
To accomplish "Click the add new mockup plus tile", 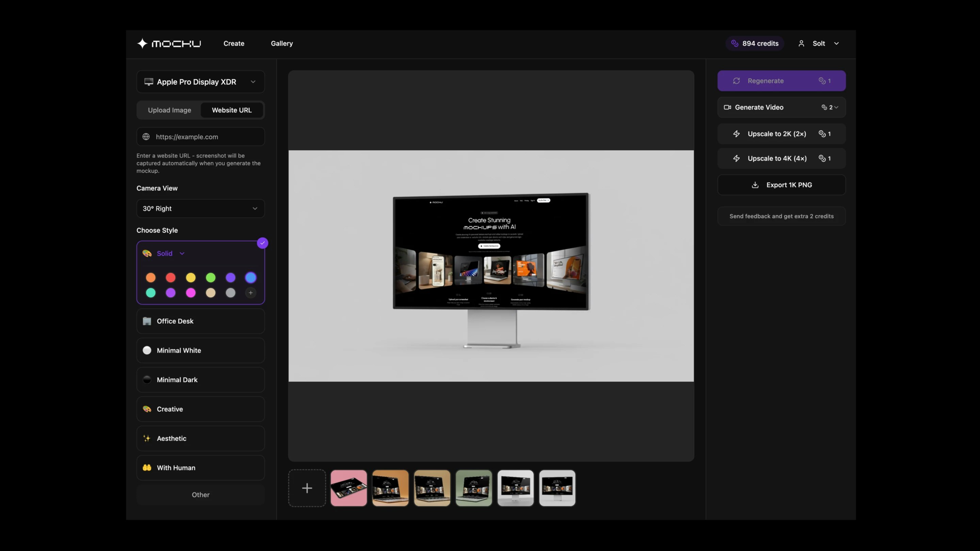I will click(307, 488).
